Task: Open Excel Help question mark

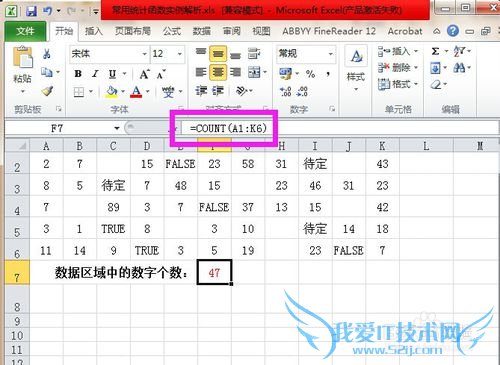Action: (453, 31)
